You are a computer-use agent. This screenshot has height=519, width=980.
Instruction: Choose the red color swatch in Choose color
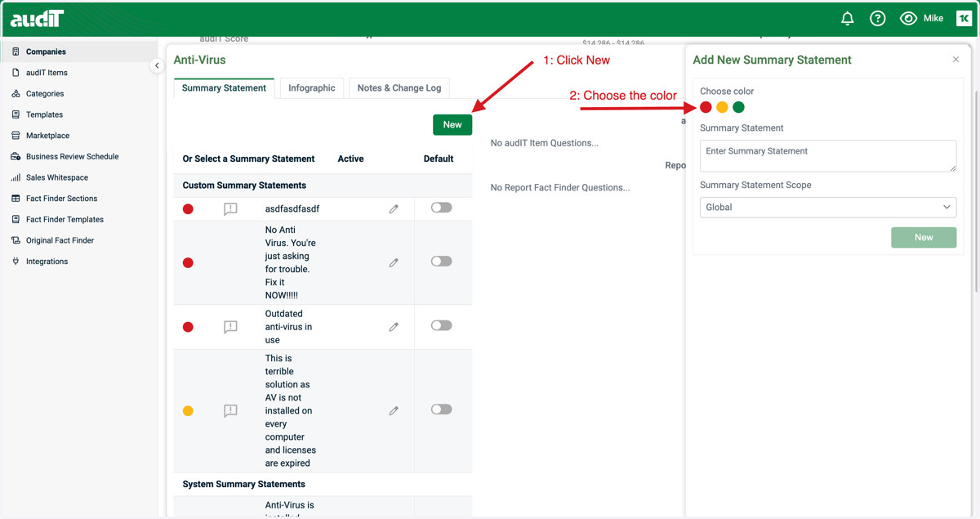point(706,107)
